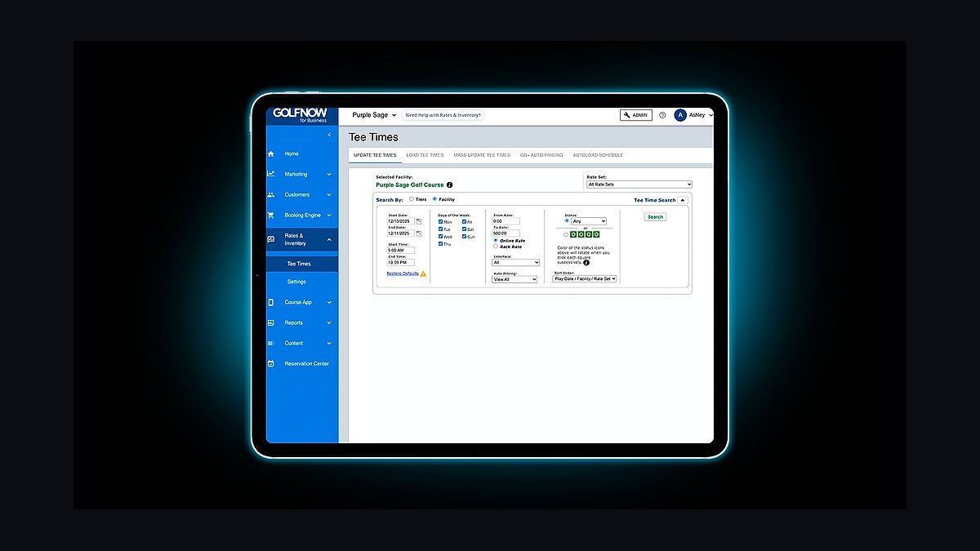Click the first green status square
The width and height of the screenshot is (980, 551).
(x=573, y=234)
